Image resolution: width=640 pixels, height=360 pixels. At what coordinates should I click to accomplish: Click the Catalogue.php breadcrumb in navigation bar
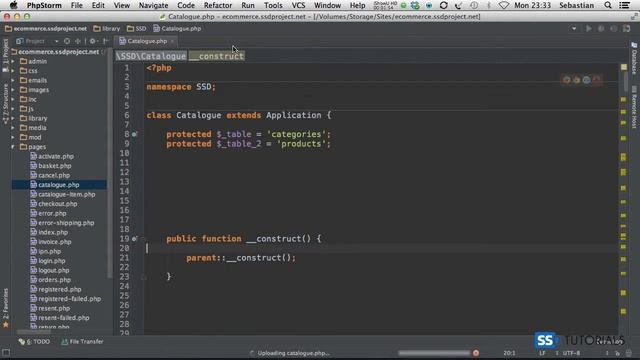pos(177,29)
